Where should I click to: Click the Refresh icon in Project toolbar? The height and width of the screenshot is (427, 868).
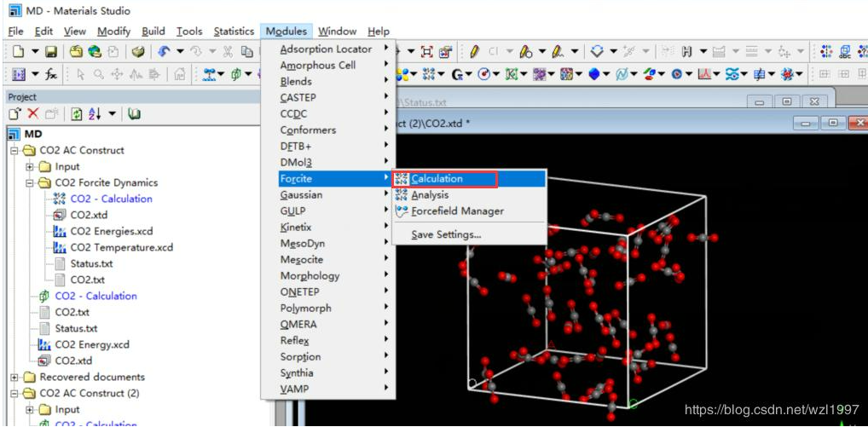click(x=77, y=114)
